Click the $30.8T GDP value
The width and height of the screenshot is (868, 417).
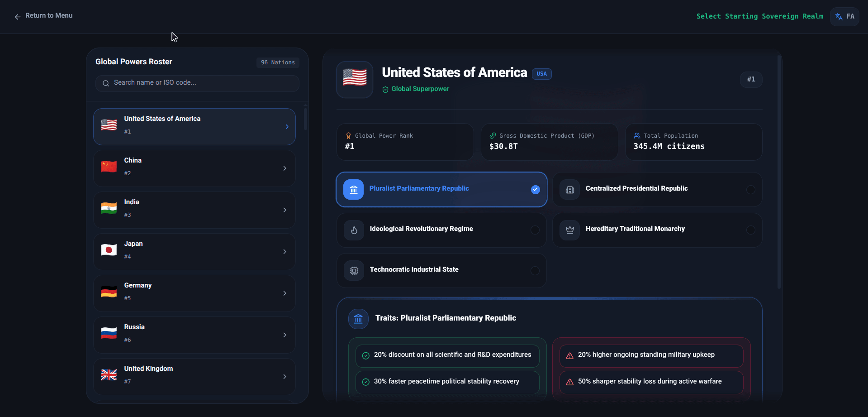[503, 146]
